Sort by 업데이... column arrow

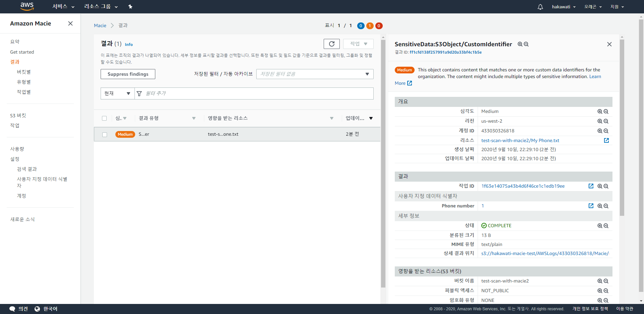(x=371, y=118)
